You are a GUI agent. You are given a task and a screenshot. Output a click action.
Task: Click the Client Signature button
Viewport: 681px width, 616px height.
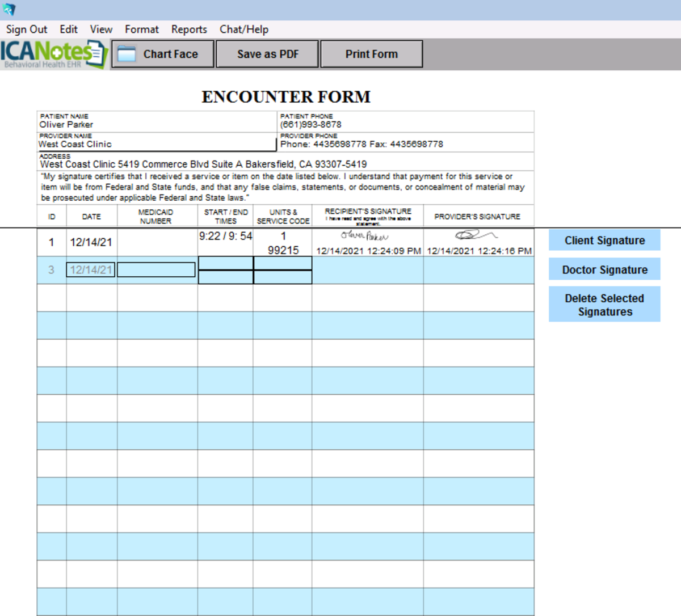click(x=604, y=241)
